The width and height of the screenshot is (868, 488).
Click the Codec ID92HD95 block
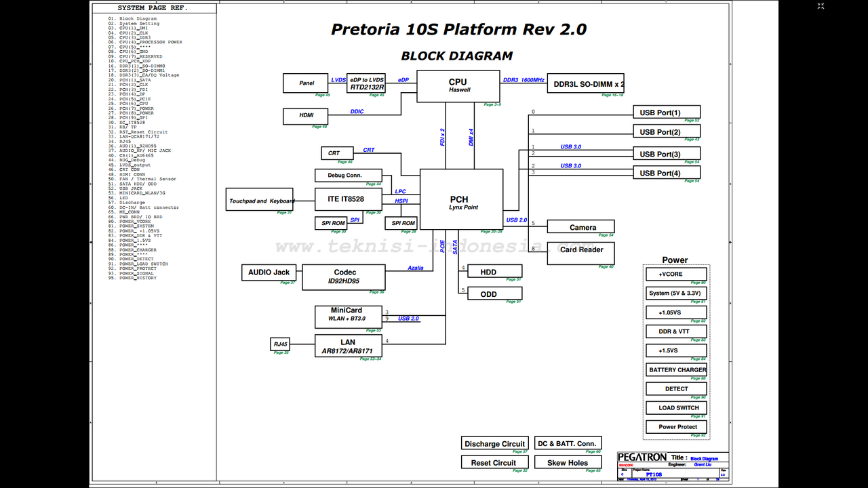coord(344,277)
